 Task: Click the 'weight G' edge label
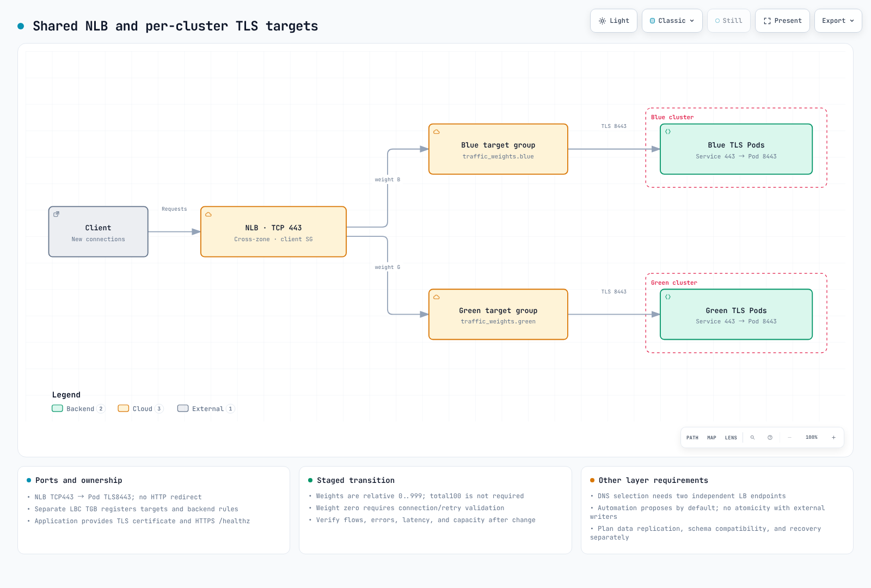coord(388,267)
